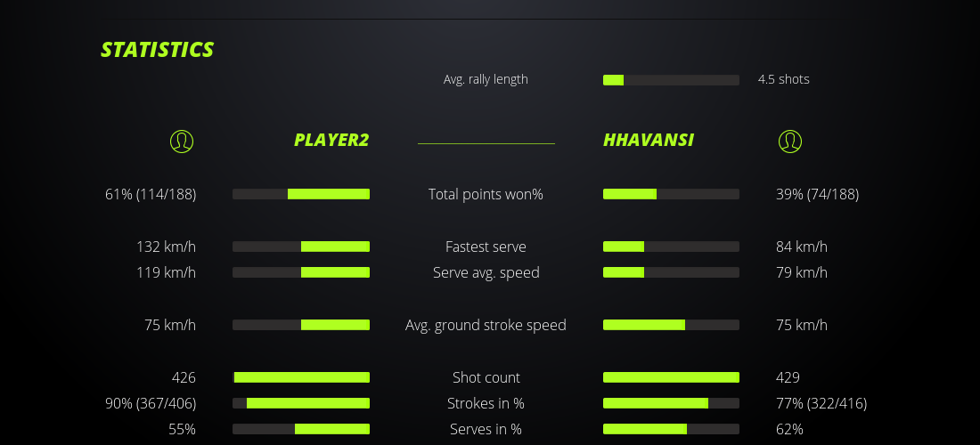The width and height of the screenshot is (980, 445).
Task: Click PLAYER2's Shot count bar
Action: pos(301,377)
